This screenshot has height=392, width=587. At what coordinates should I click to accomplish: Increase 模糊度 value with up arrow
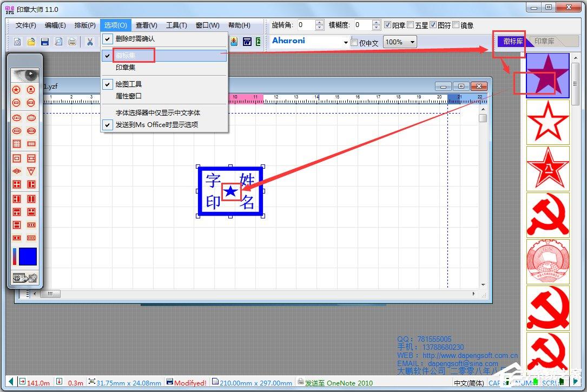tap(376, 23)
